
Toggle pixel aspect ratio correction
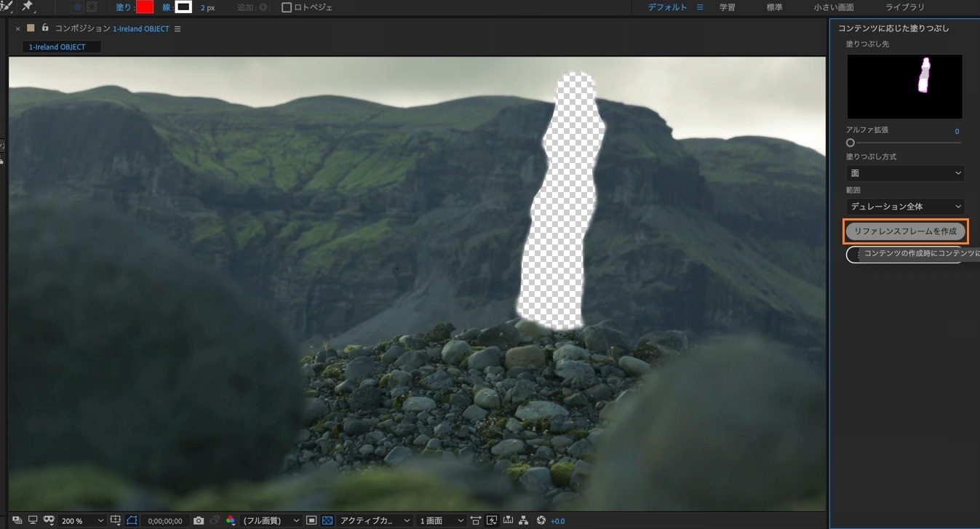coord(476,520)
